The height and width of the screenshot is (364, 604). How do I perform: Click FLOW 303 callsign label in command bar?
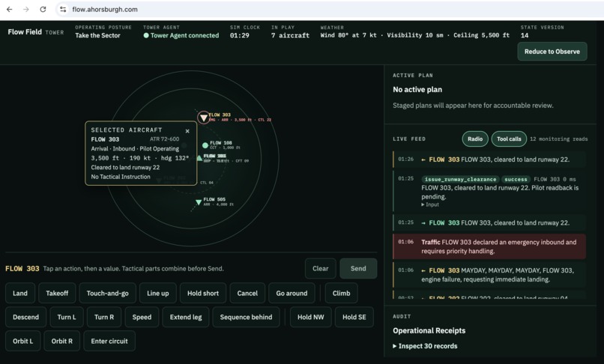tap(22, 268)
